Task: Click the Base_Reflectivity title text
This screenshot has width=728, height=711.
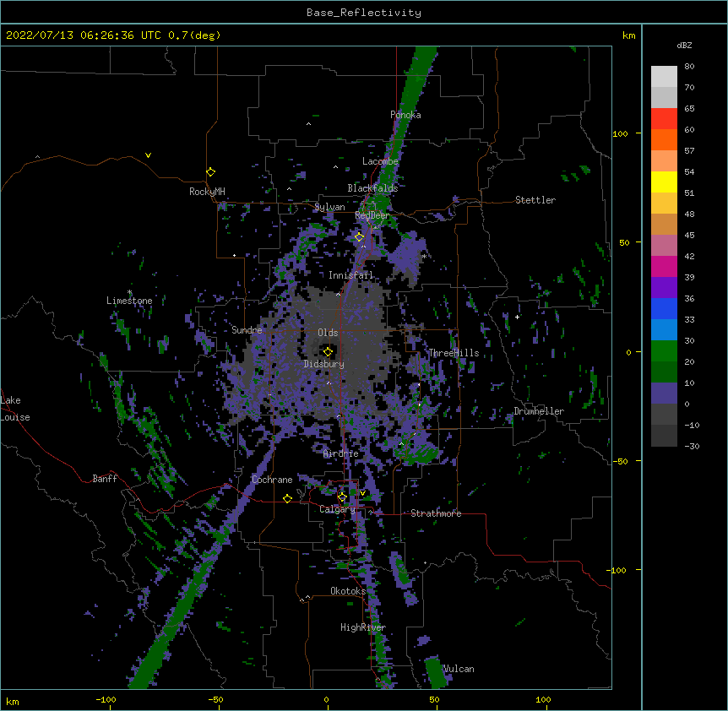Action: click(x=364, y=13)
